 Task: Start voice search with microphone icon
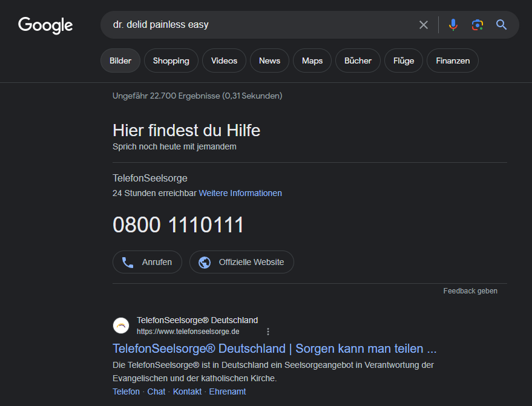coord(453,25)
